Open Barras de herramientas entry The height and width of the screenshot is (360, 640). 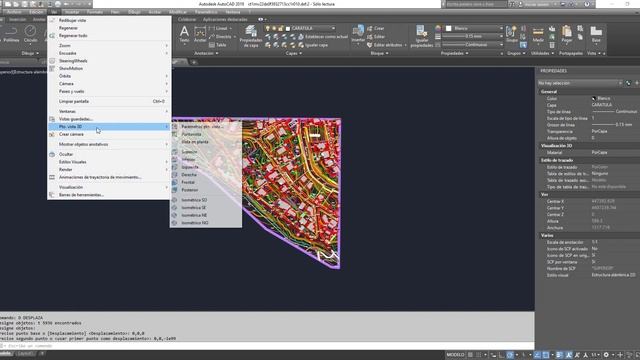click(109, 195)
